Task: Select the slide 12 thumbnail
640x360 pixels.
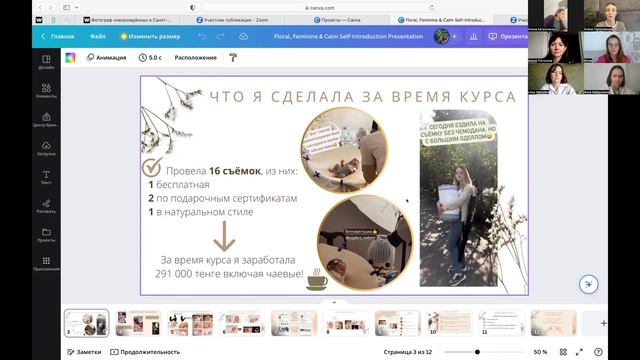Action: click(553, 323)
